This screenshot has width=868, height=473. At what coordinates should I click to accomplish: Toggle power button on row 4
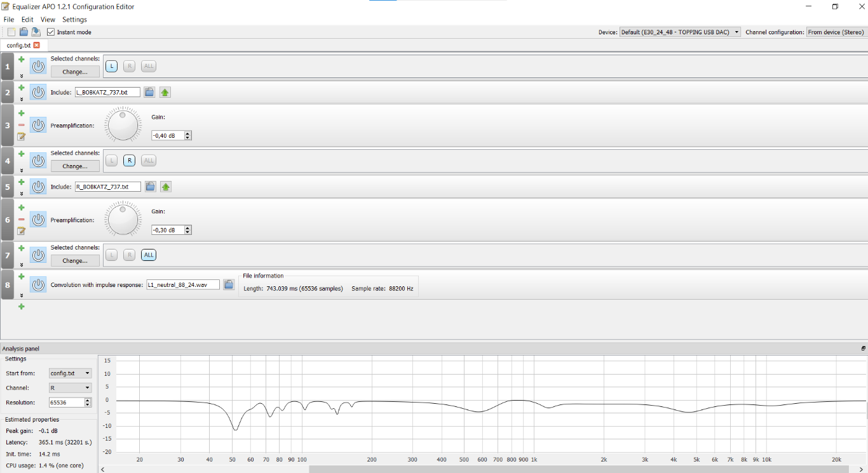click(x=38, y=161)
